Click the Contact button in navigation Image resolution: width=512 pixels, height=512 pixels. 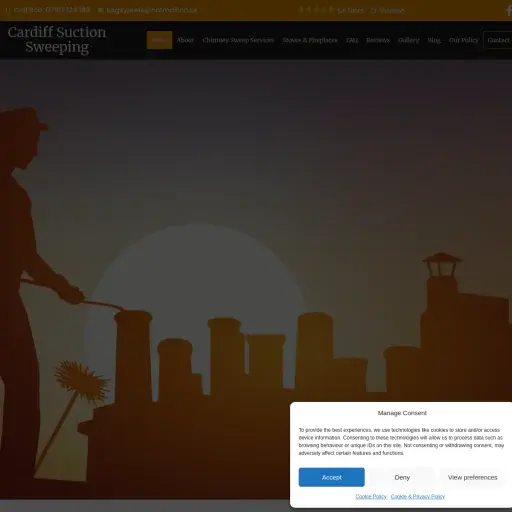(498, 40)
